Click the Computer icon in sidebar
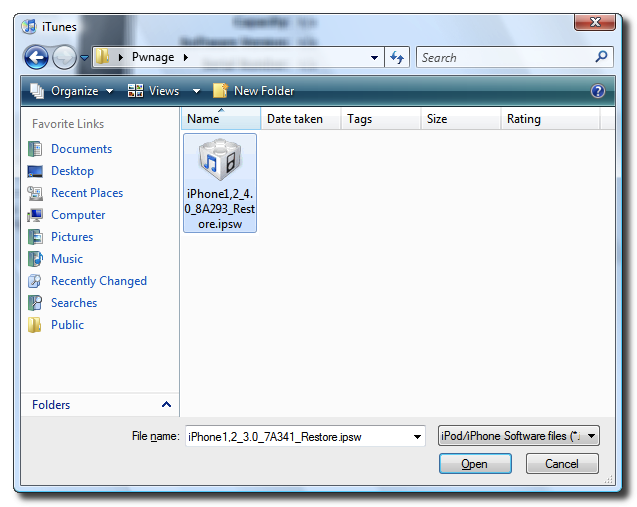637x507 pixels. click(x=35, y=215)
